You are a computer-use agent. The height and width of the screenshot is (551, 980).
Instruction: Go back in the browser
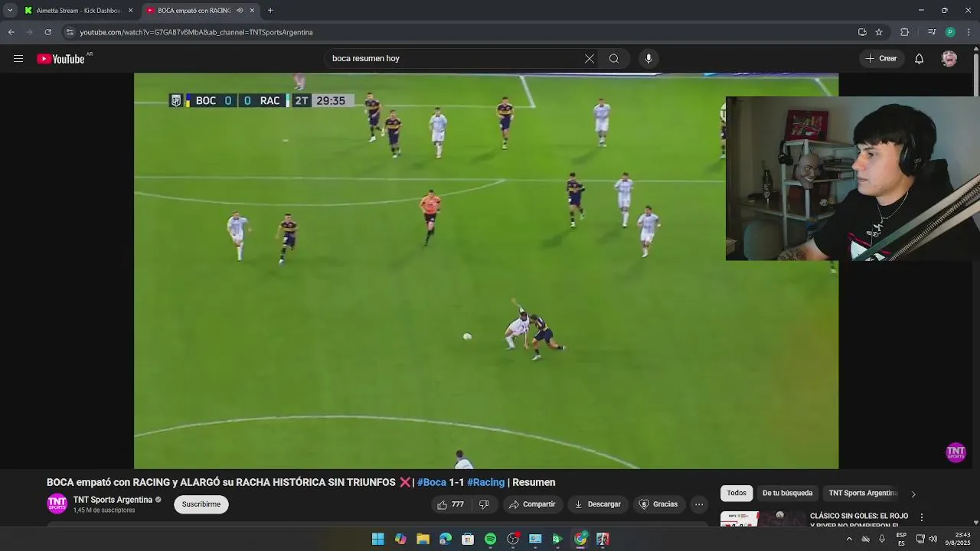tap(11, 32)
